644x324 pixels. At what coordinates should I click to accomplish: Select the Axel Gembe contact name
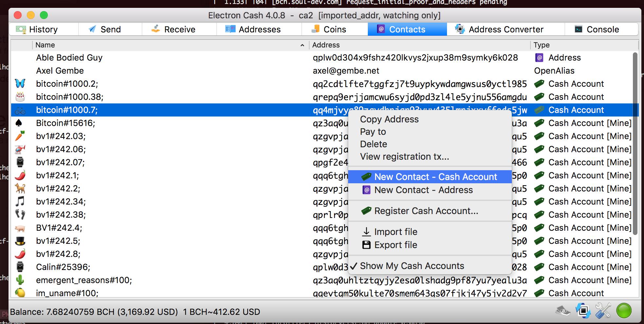[x=60, y=71]
